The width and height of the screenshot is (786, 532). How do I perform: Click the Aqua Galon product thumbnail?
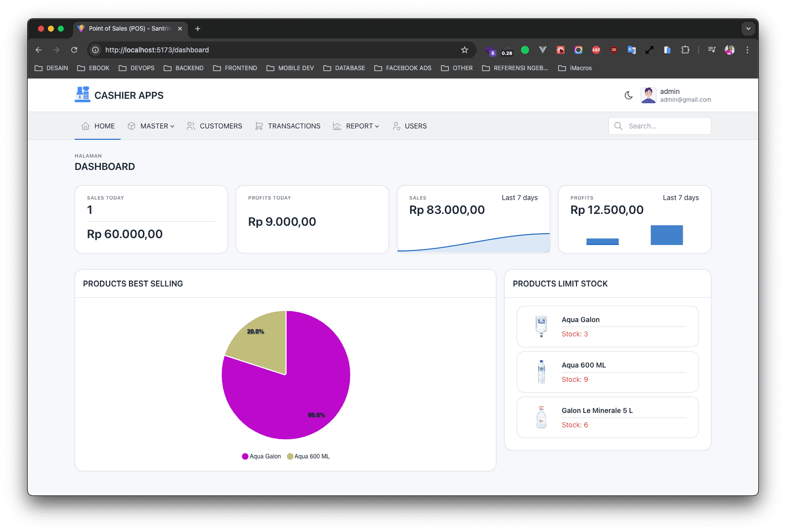tap(541, 327)
